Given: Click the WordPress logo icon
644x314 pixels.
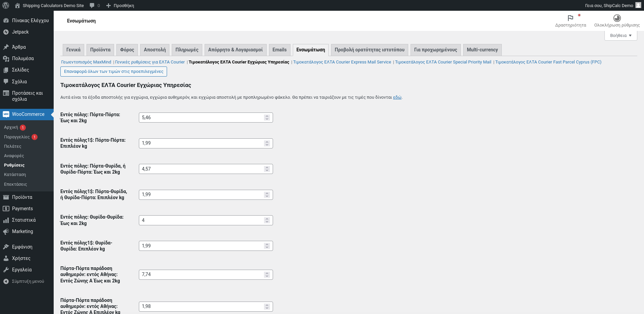Looking at the screenshot, I should (6, 5).
